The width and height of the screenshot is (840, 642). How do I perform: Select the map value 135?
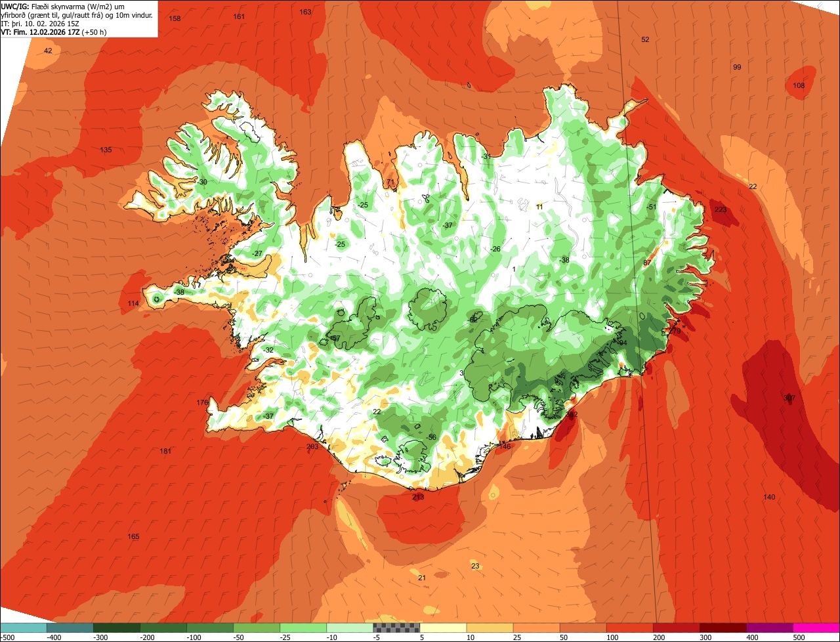[x=106, y=150]
